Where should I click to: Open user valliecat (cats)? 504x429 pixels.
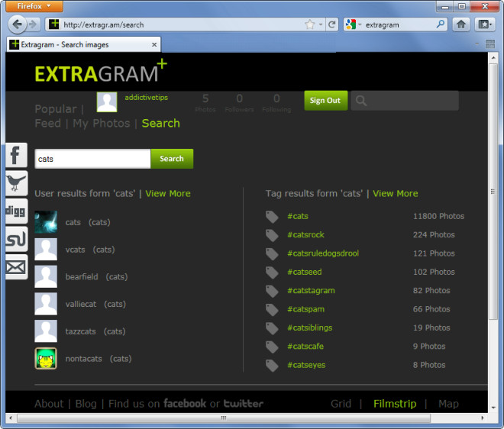(x=95, y=305)
